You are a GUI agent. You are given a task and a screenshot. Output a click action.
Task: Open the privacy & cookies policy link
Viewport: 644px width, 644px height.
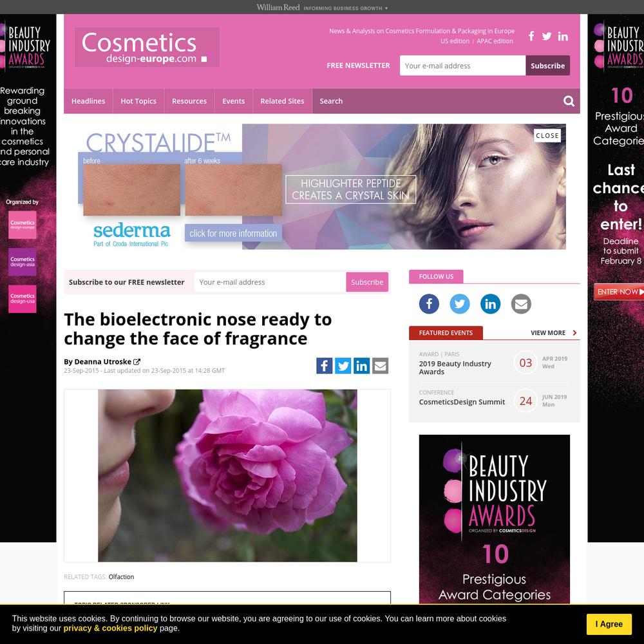click(110, 628)
